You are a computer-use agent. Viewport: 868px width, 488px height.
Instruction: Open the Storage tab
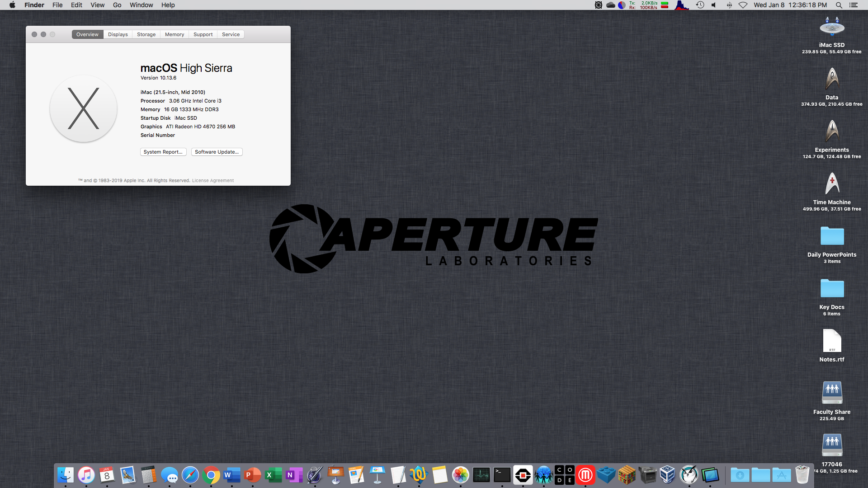click(x=146, y=34)
